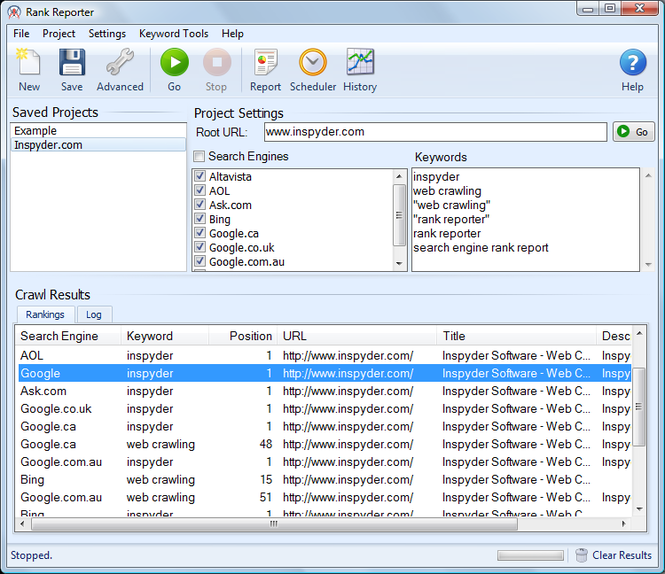Click results table scroll down arrow
Image resolution: width=665 pixels, height=574 pixels.
(639, 509)
